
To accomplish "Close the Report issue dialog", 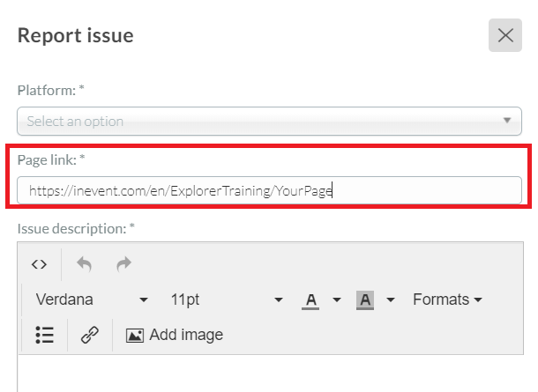I will pyautogui.click(x=505, y=35).
